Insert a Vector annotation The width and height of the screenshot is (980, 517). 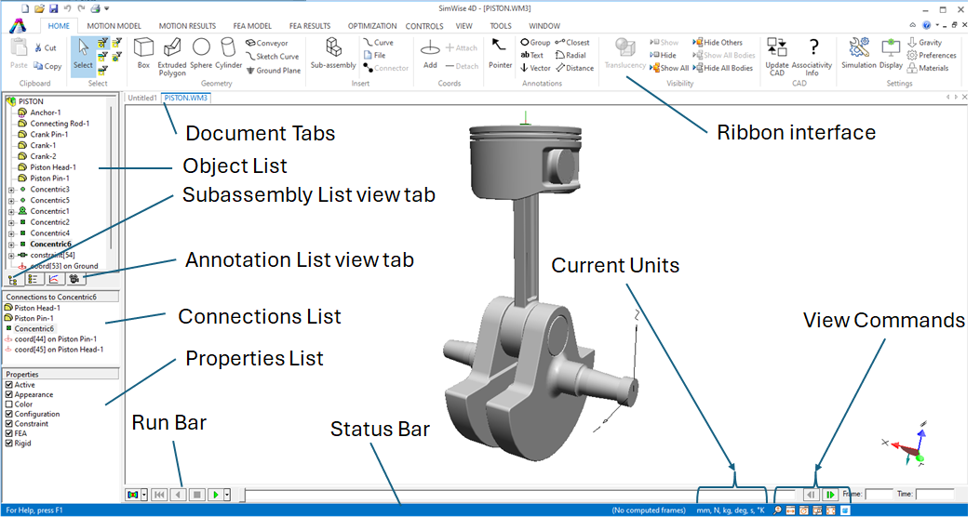point(536,68)
